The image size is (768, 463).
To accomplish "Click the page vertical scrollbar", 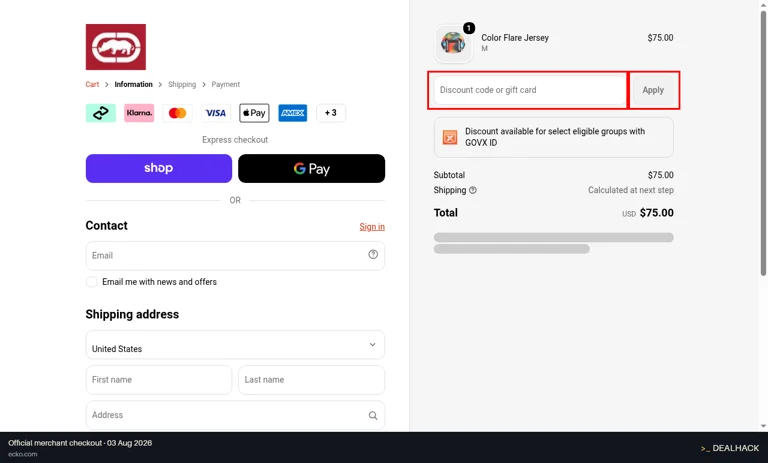I will [763, 142].
